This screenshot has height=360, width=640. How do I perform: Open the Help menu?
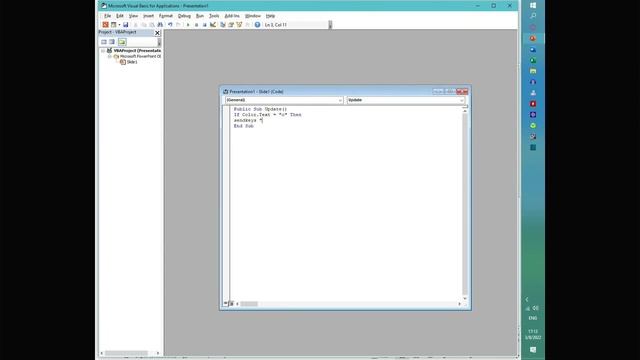pyautogui.click(x=270, y=16)
